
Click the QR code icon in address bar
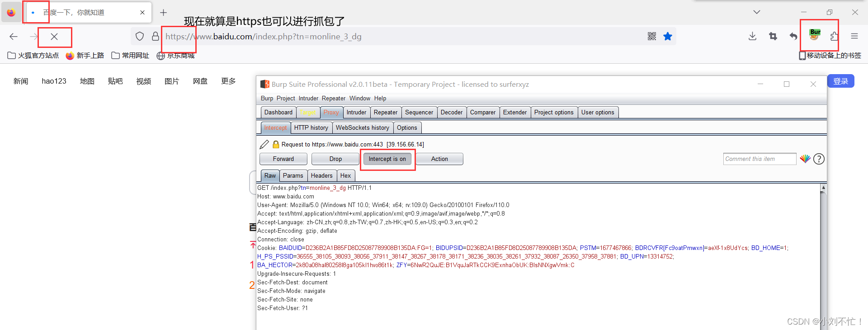click(x=652, y=36)
